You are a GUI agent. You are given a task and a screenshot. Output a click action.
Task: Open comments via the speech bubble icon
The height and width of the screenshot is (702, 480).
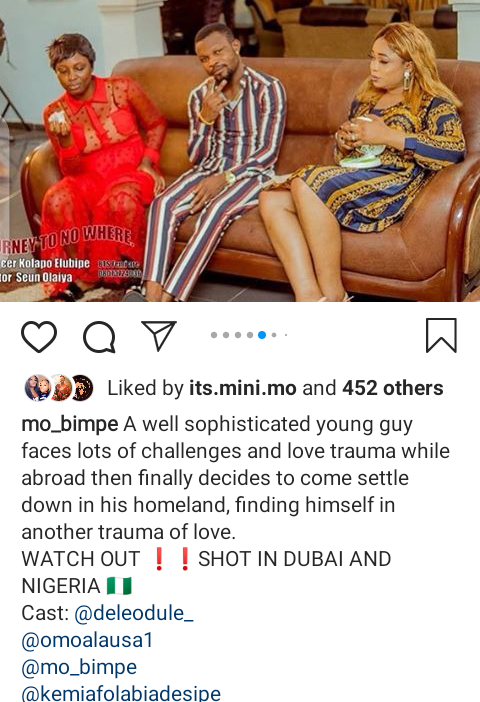(99, 337)
